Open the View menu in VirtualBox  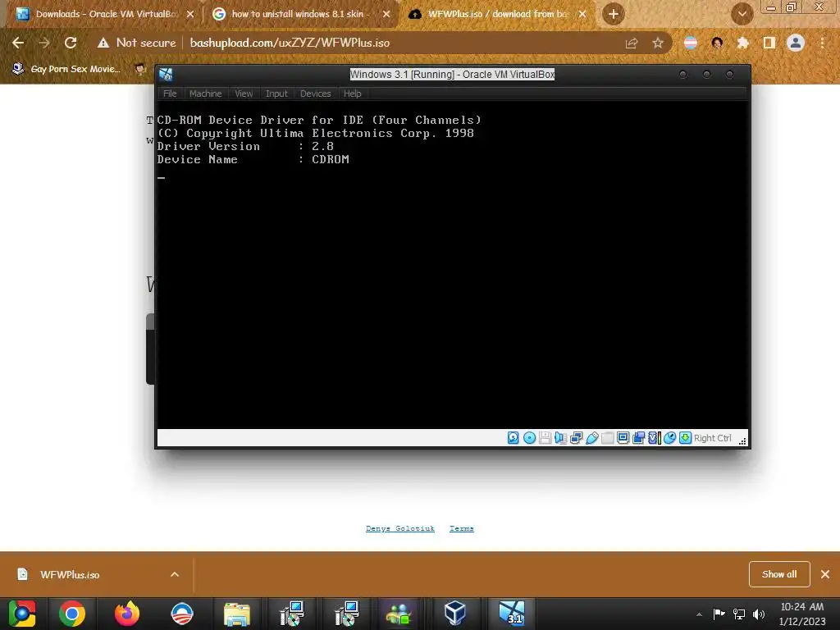[244, 94]
